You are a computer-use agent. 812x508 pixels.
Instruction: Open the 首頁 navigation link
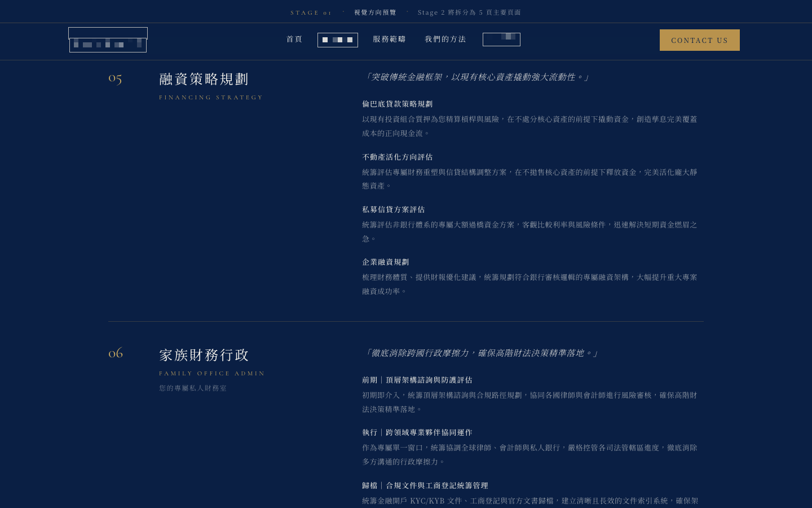tap(294, 40)
